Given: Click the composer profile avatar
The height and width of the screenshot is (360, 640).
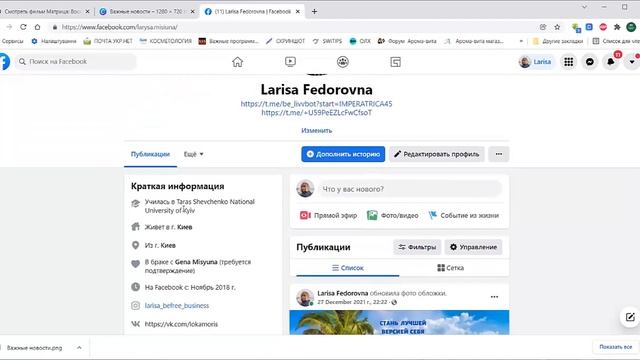Looking at the screenshot, I should point(305,189).
